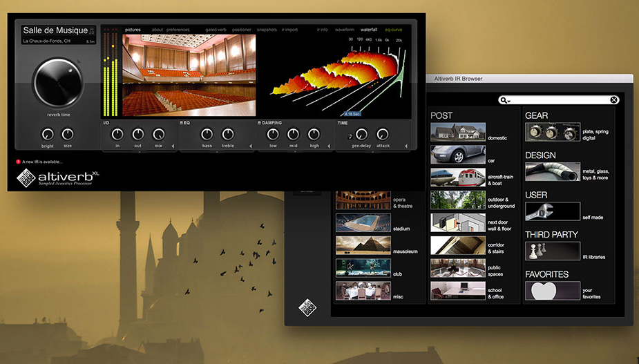Click the damping low knob
This screenshot has height=364, width=639.
[273, 134]
